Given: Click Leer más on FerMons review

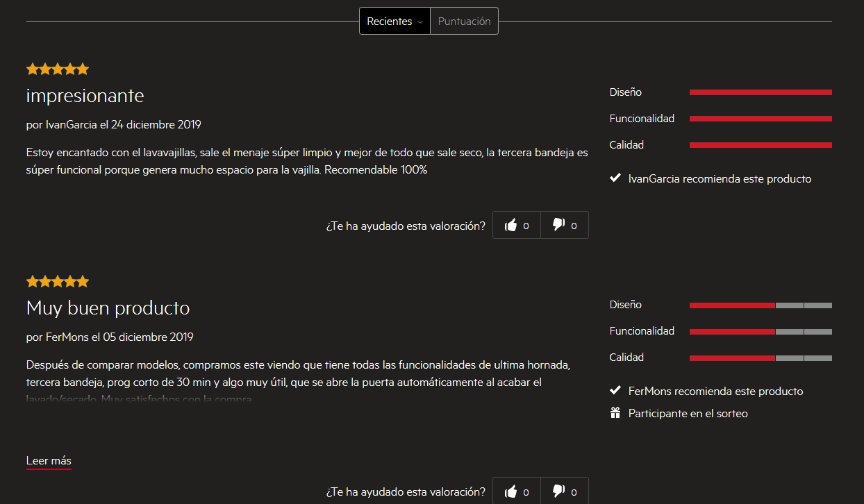Looking at the screenshot, I should click(49, 461).
